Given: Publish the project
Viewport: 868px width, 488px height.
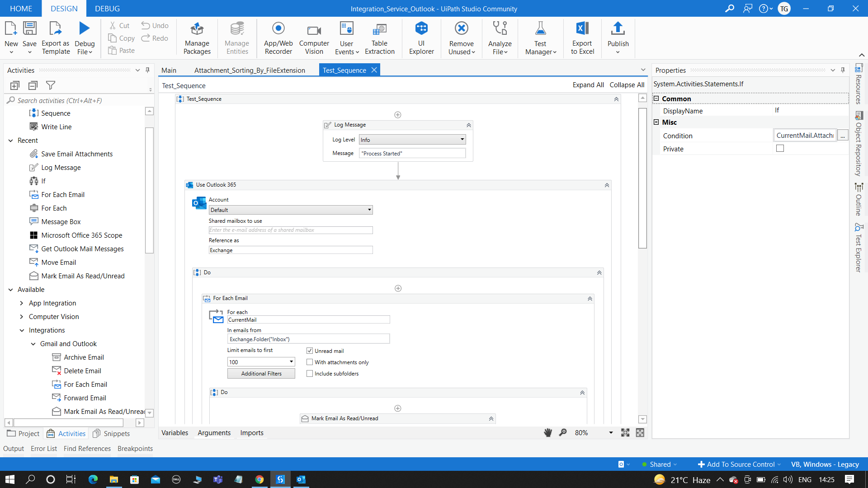Looking at the screenshot, I should click(618, 38).
